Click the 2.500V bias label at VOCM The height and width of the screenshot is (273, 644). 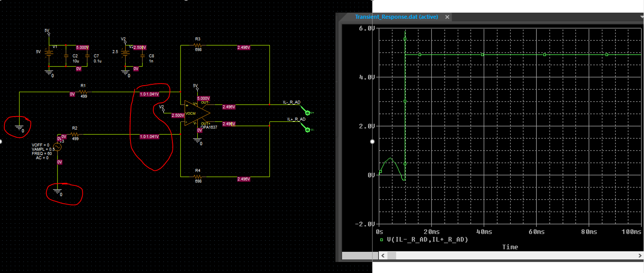[x=178, y=115]
